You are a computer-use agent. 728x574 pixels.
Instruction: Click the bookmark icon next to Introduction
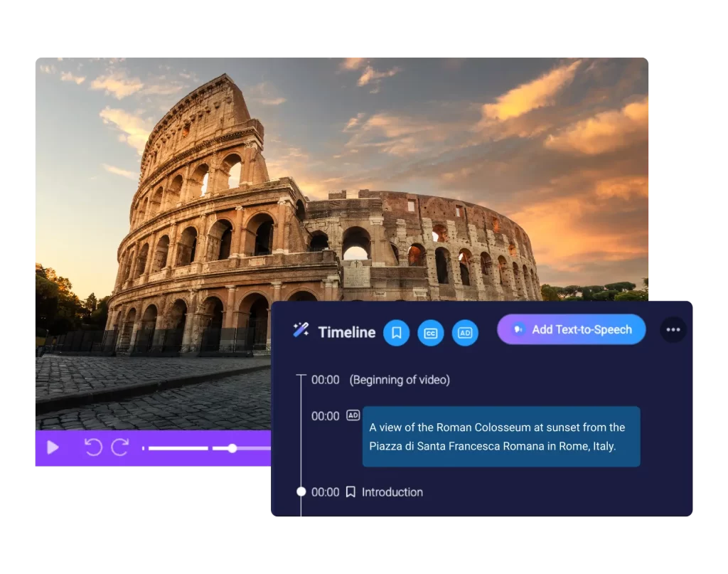pos(350,491)
